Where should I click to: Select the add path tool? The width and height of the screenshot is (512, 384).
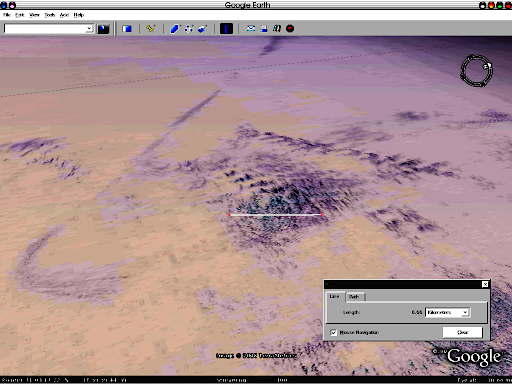(189, 29)
